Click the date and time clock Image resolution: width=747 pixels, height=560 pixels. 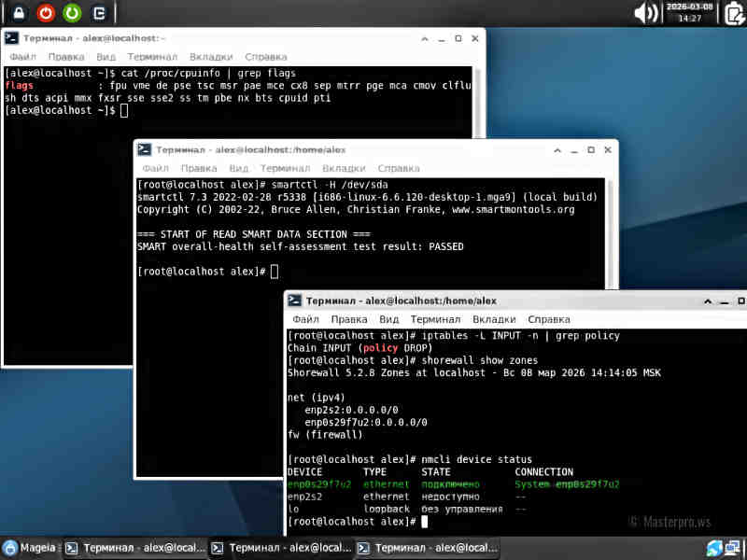click(x=689, y=12)
